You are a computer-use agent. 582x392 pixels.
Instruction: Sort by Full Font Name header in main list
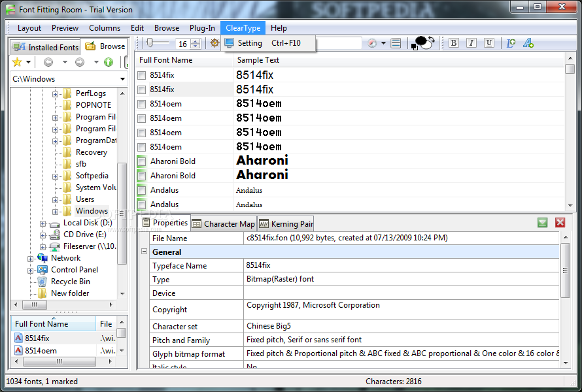pyautogui.click(x=185, y=60)
